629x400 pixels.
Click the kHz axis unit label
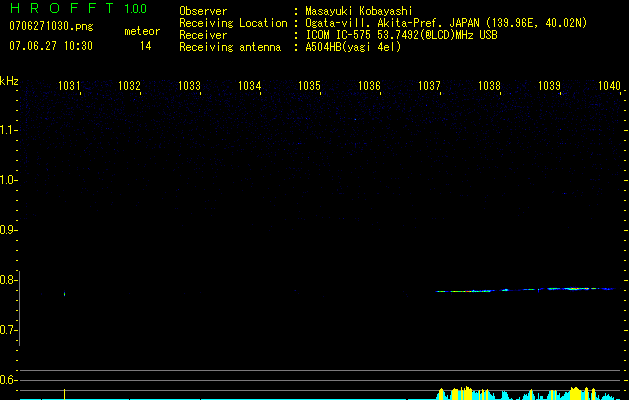tap(9, 81)
